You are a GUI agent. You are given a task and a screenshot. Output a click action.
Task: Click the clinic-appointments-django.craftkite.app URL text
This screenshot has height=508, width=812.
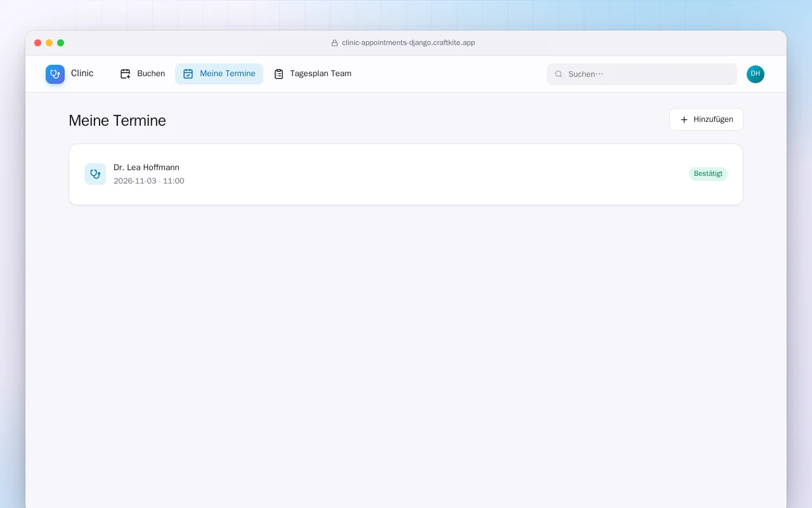pyautogui.click(x=409, y=43)
